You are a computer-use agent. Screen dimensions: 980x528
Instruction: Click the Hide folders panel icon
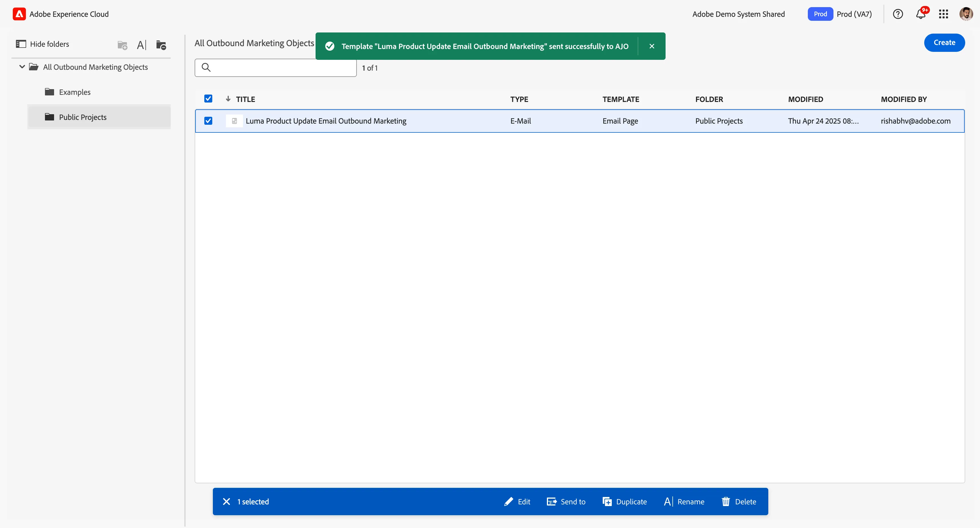[21, 44]
